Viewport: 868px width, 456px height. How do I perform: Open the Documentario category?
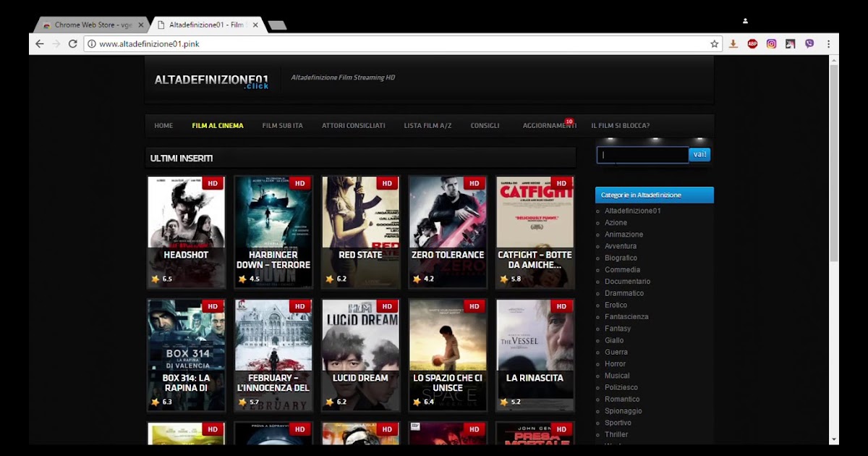click(627, 282)
